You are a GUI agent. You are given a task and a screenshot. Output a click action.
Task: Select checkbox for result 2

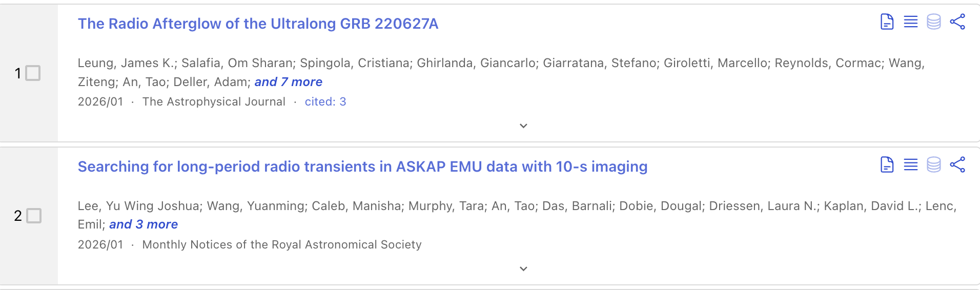point(33,216)
